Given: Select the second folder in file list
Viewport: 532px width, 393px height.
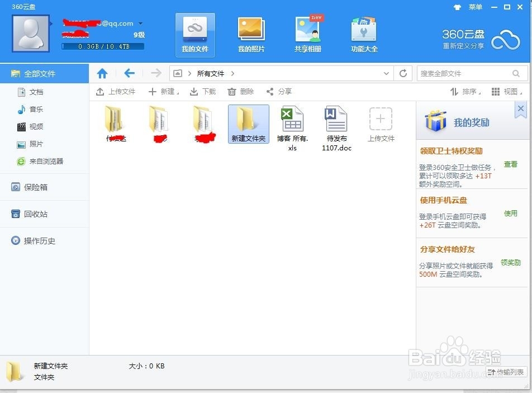Looking at the screenshot, I should [x=159, y=124].
